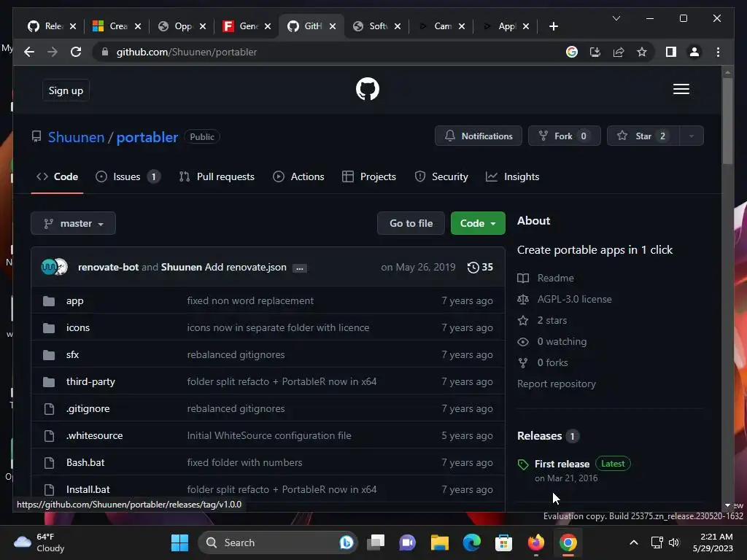Viewport: 747px width, 560px height.
Task: Click the Shuunen owner link
Action: (x=76, y=137)
